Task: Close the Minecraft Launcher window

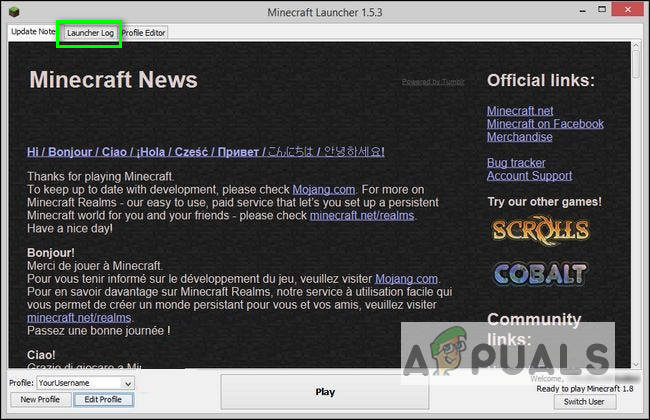Action: (628, 10)
